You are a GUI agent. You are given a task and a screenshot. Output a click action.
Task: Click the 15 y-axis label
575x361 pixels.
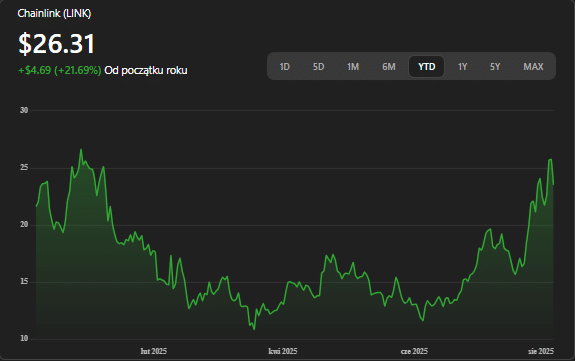[24, 281]
